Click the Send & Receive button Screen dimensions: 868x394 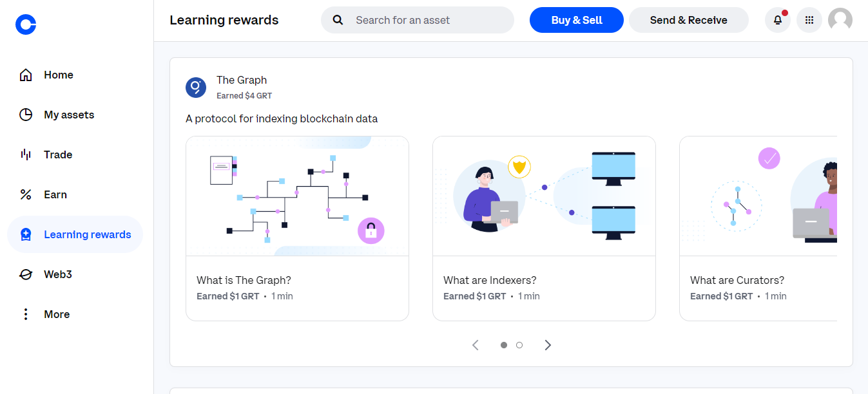pyautogui.click(x=688, y=20)
